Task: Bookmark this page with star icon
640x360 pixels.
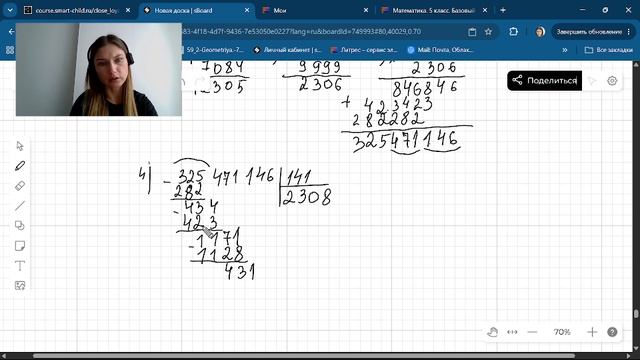Action: point(488,32)
